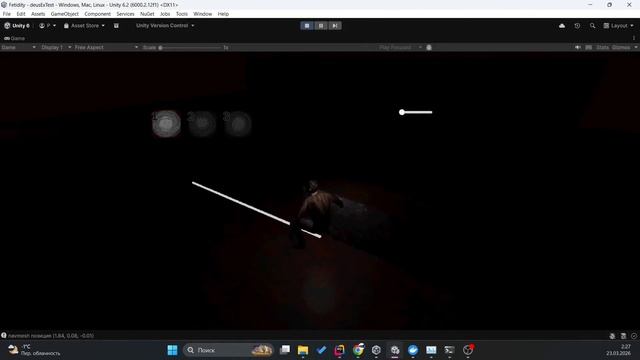Toggle Gizmos in the Game view
This screenshot has width=640, height=360.
[621, 47]
